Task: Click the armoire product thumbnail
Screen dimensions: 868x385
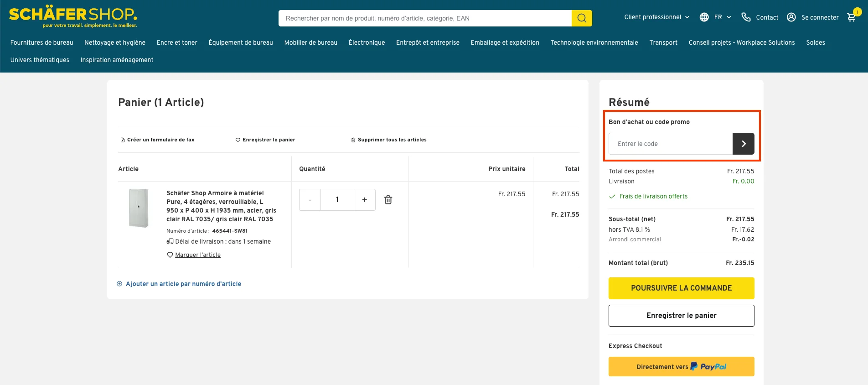Action: click(139, 208)
